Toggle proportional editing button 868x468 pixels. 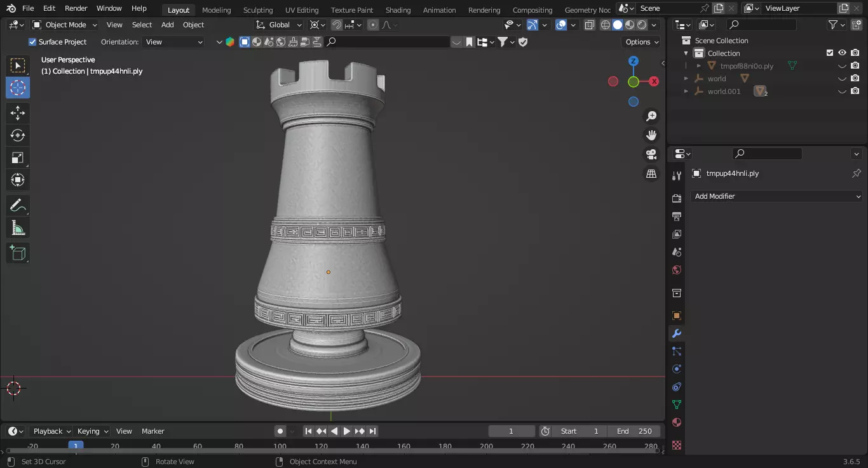(373, 25)
